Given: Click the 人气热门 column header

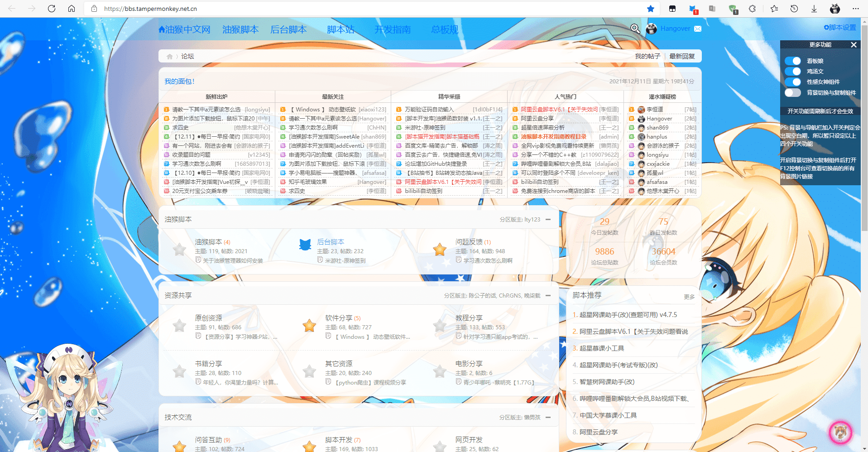Looking at the screenshot, I should (x=566, y=96).
